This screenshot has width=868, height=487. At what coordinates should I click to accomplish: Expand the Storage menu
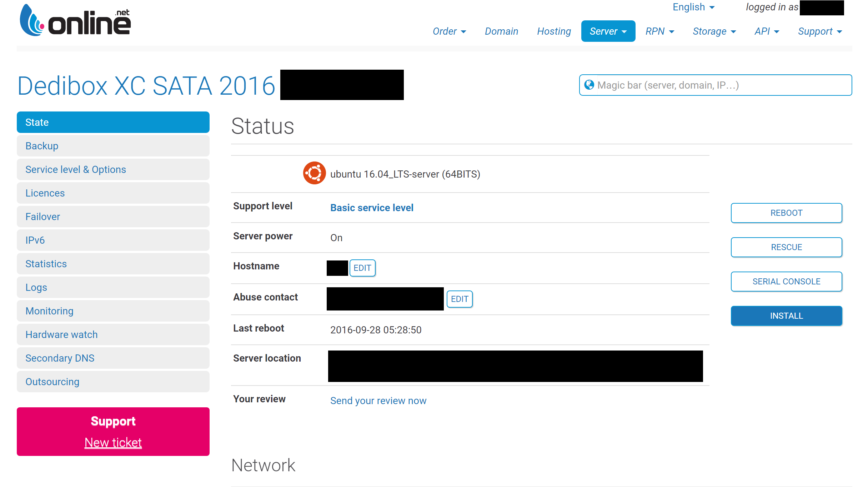tap(714, 31)
